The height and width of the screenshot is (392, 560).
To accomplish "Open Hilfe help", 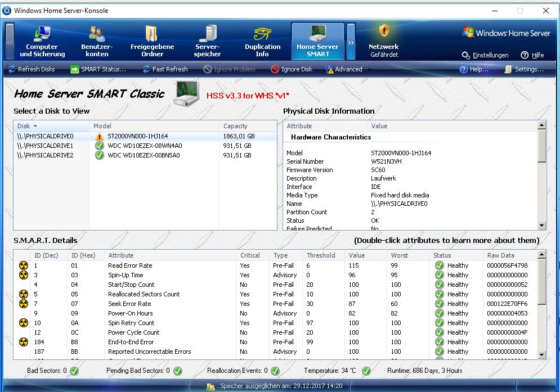I will (x=532, y=55).
